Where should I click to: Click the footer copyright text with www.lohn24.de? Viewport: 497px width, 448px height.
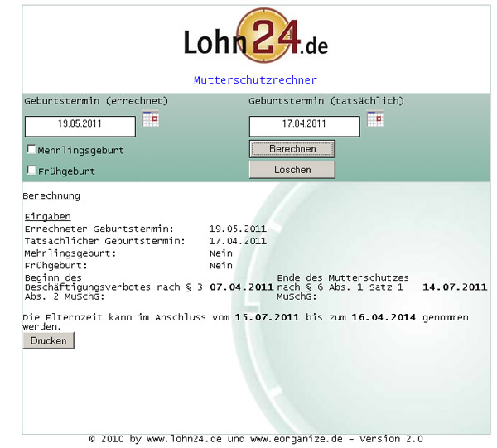pos(255,439)
